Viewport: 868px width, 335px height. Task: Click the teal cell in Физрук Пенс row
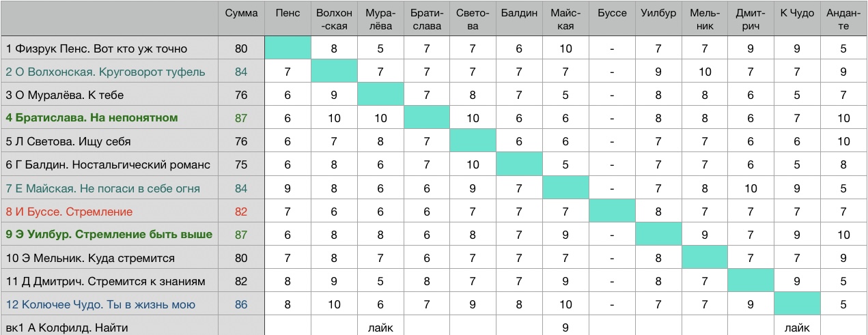click(x=288, y=48)
